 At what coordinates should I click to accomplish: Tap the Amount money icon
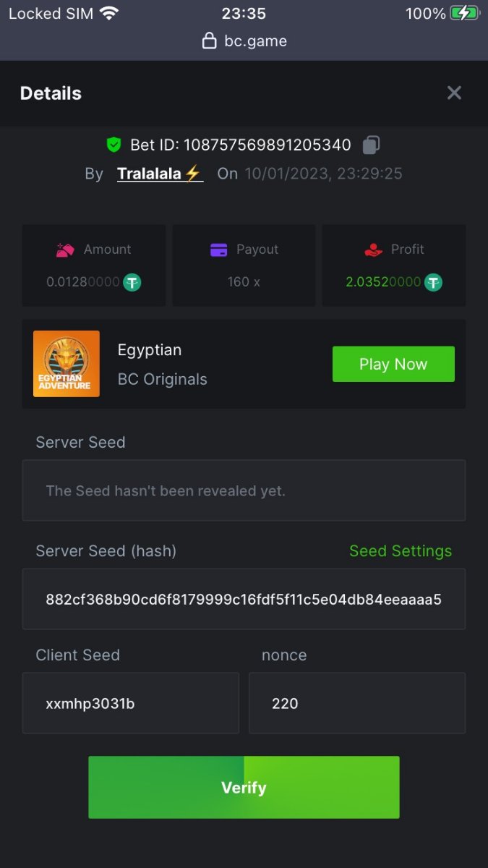click(66, 250)
